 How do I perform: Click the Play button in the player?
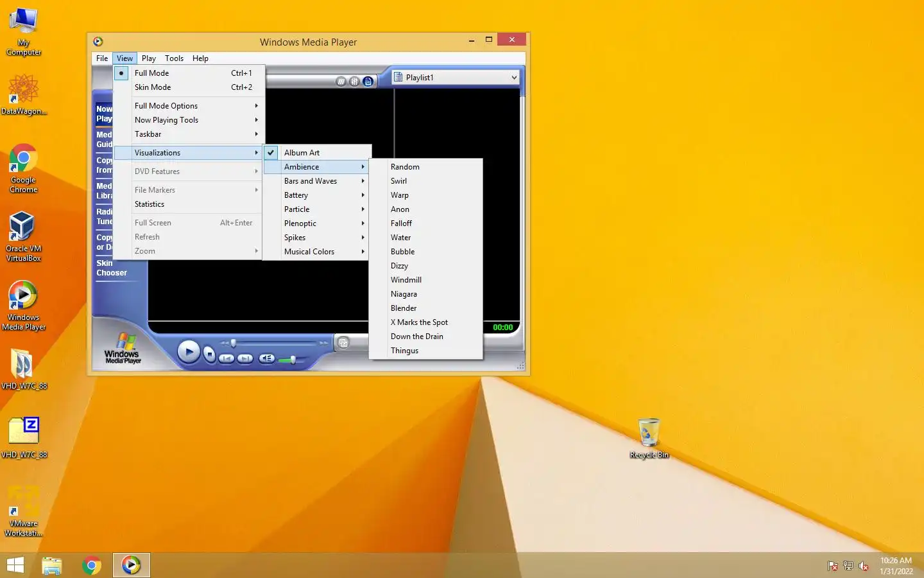point(189,351)
